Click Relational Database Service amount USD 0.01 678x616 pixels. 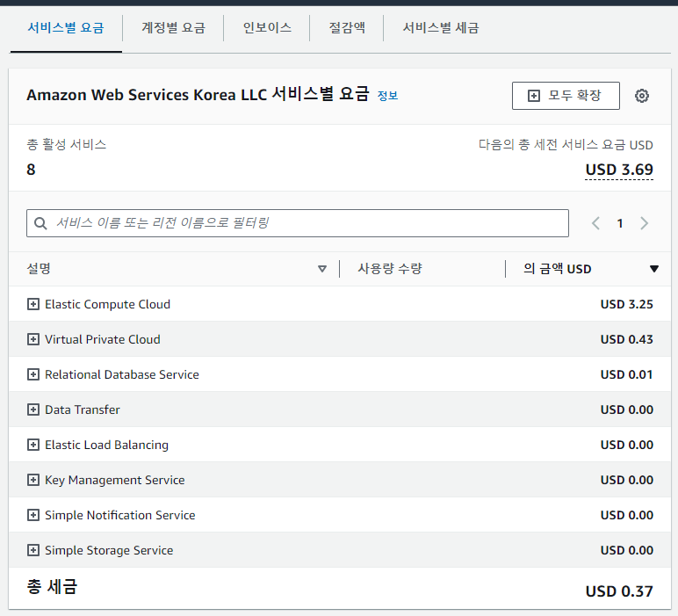click(626, 374)
